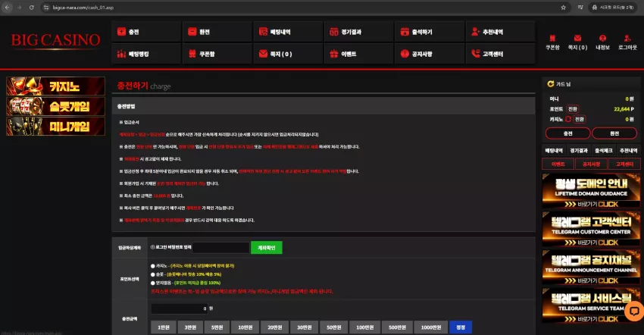
Task: Click the red casino balance refresh icon
Action: (x=568, y=119)
